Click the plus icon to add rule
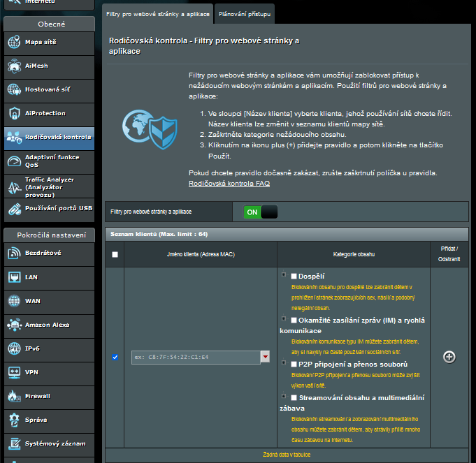 pos(449,357)
